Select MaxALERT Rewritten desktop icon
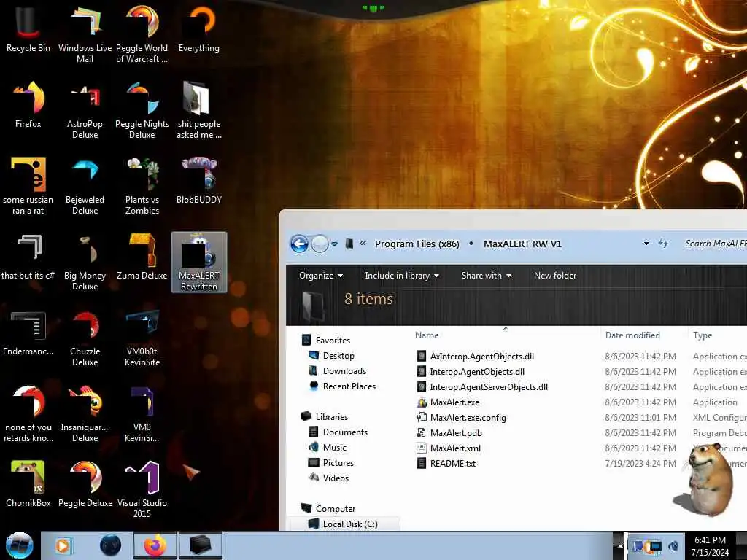The width and height of the screenshot is (747, 560). [x=199, y=262]
